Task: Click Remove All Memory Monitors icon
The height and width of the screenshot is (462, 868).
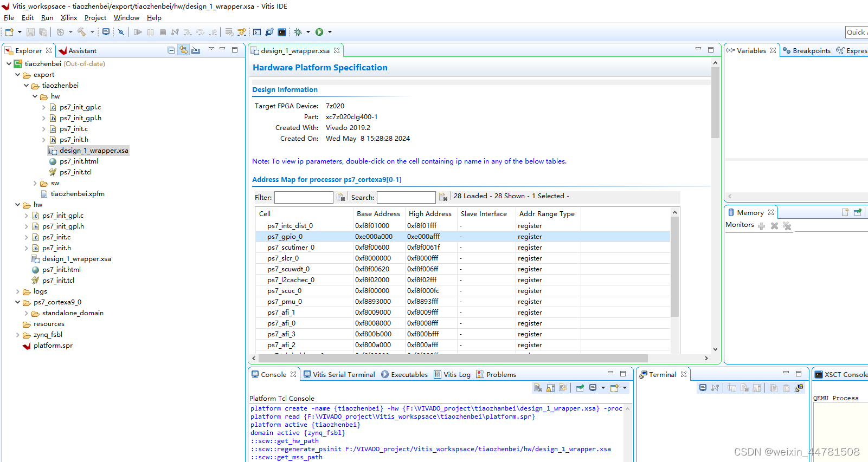Action: pos(787,226)
